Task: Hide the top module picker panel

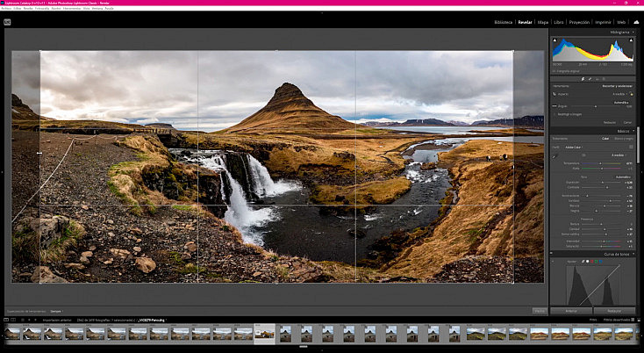Action: click(x=322, y=13)
